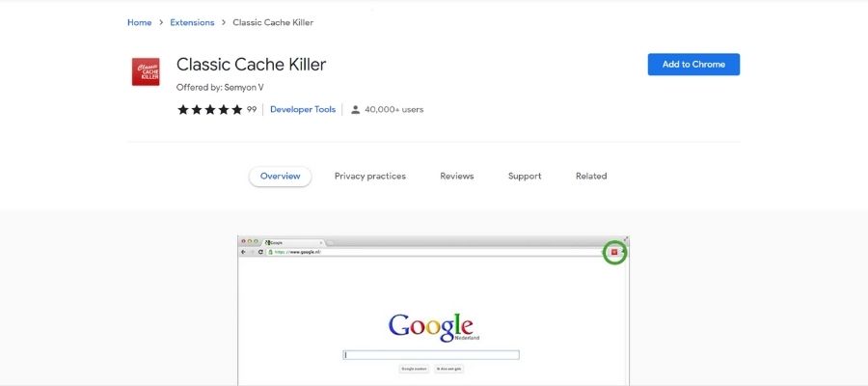The image size is (868, 386).
Task: Go to Home breadcrumb link
Action: click(140, 23)
